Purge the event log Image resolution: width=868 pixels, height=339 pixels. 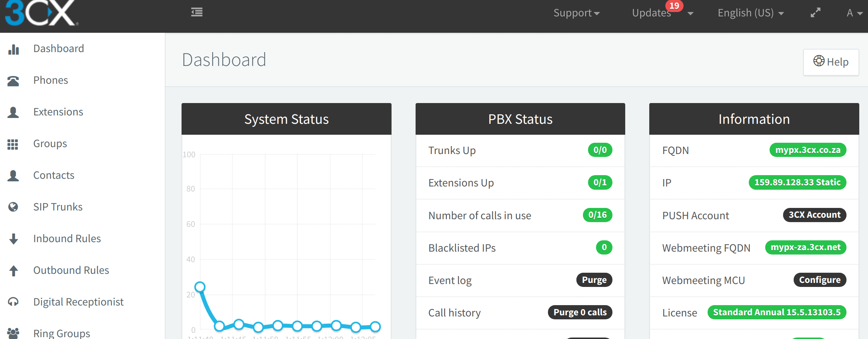tap(594, 280)
